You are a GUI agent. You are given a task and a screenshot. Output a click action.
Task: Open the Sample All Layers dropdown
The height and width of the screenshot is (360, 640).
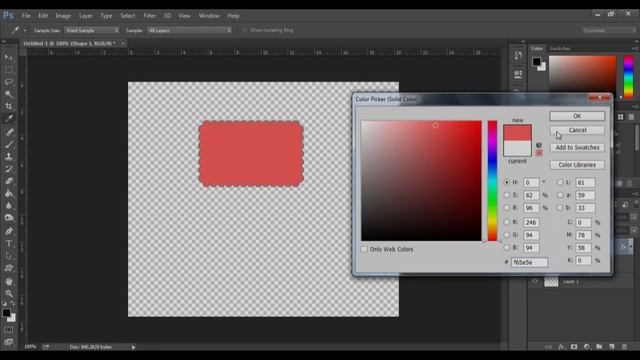(x=189, y=30)
